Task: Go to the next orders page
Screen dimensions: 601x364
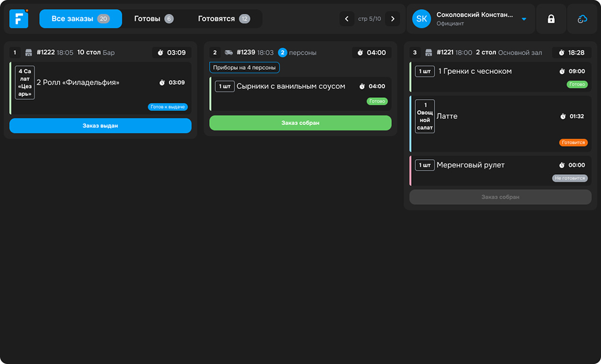Action: pos(392,19)
